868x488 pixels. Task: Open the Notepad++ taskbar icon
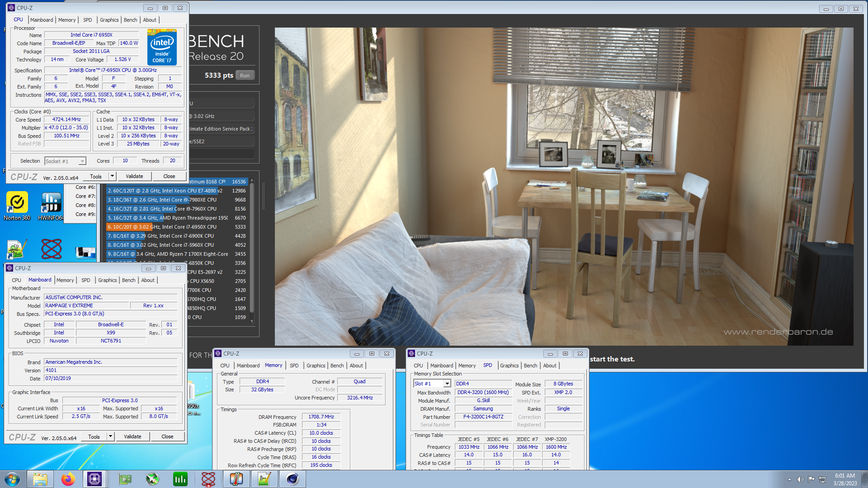point(264,479)
